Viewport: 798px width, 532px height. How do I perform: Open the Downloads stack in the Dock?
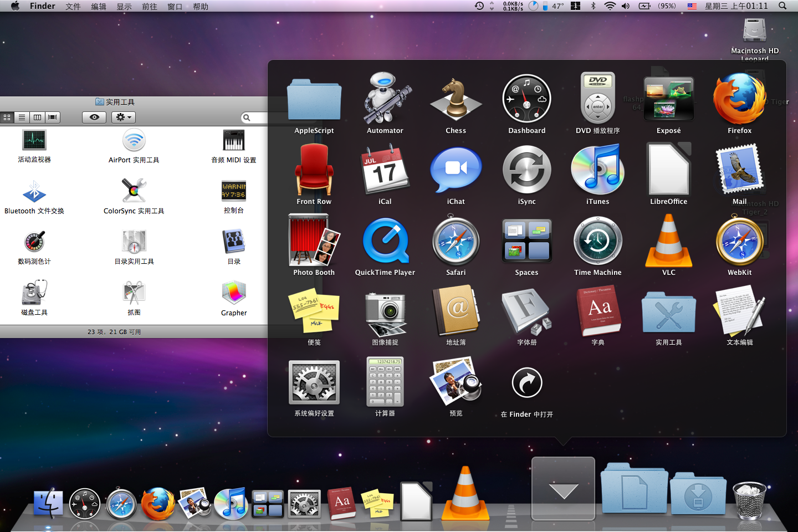click(698, 493)
